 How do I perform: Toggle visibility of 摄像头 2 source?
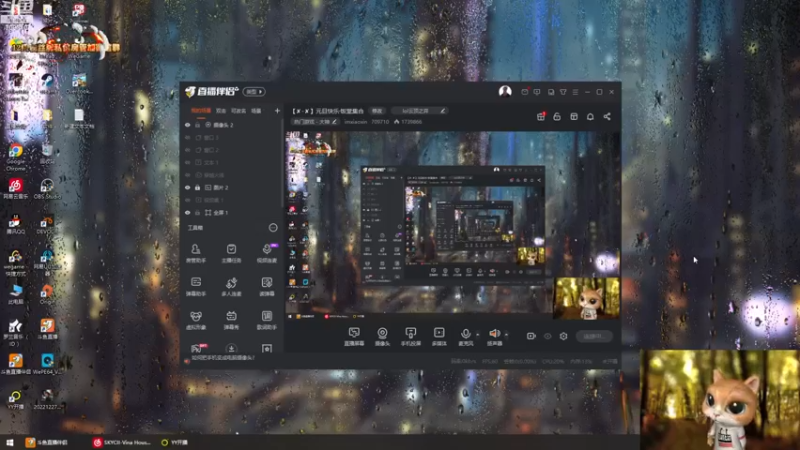(187, 125)
